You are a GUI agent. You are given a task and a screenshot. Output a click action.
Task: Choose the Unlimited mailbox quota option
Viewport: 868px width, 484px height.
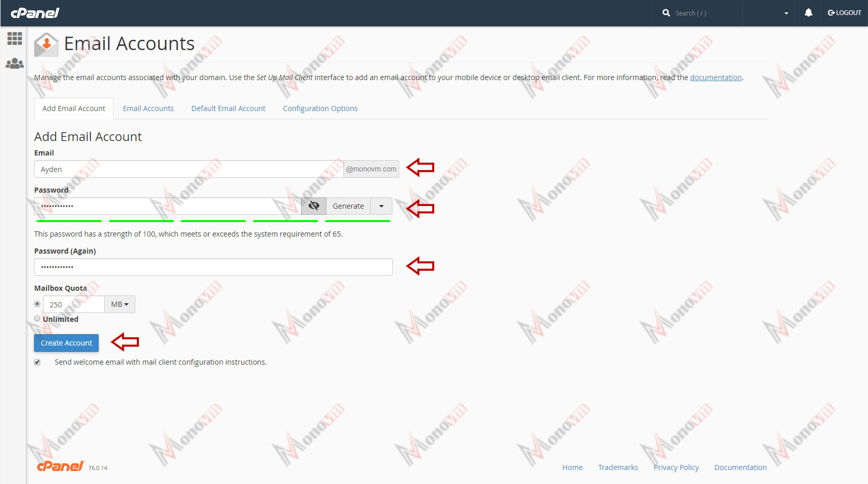pyautogui.click(x=37, y=318)
